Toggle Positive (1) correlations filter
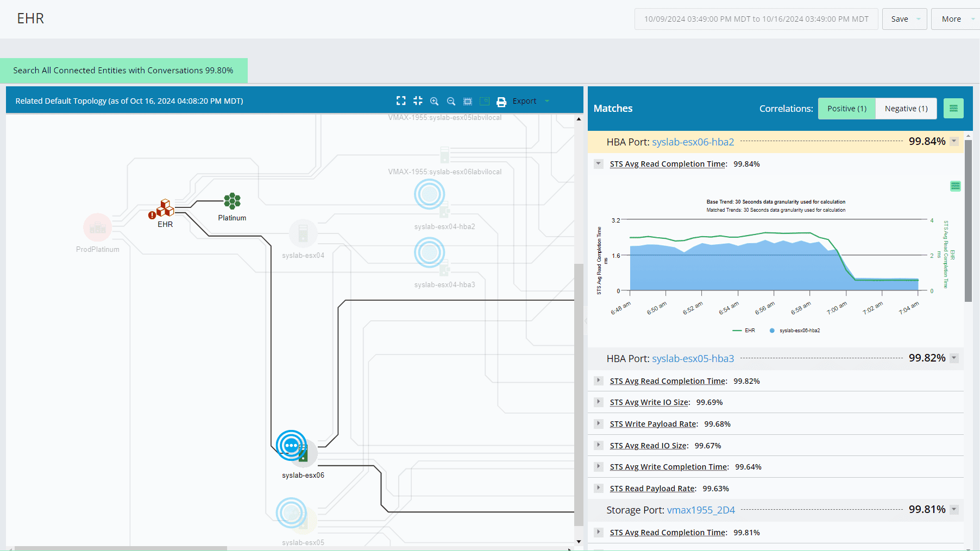 point(847,109)
